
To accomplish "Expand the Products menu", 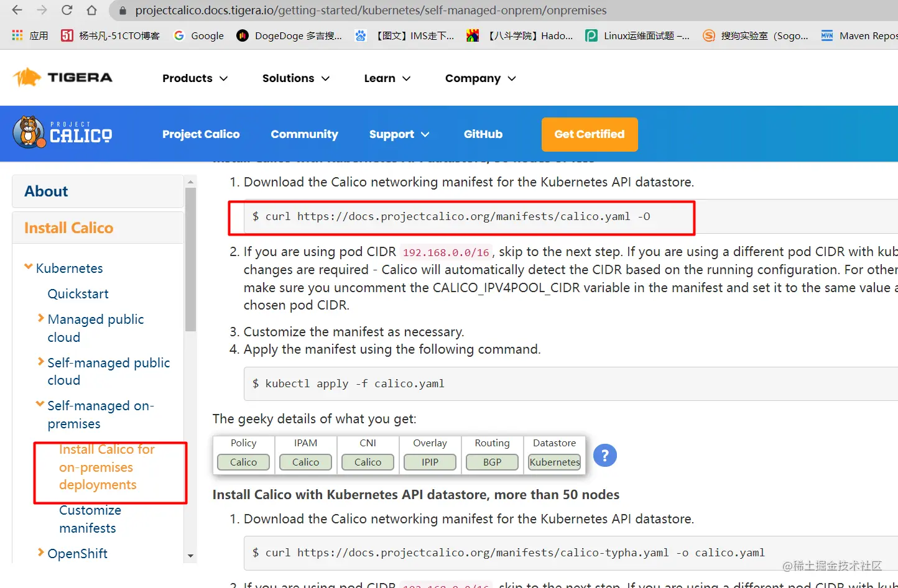I will 195,78.
